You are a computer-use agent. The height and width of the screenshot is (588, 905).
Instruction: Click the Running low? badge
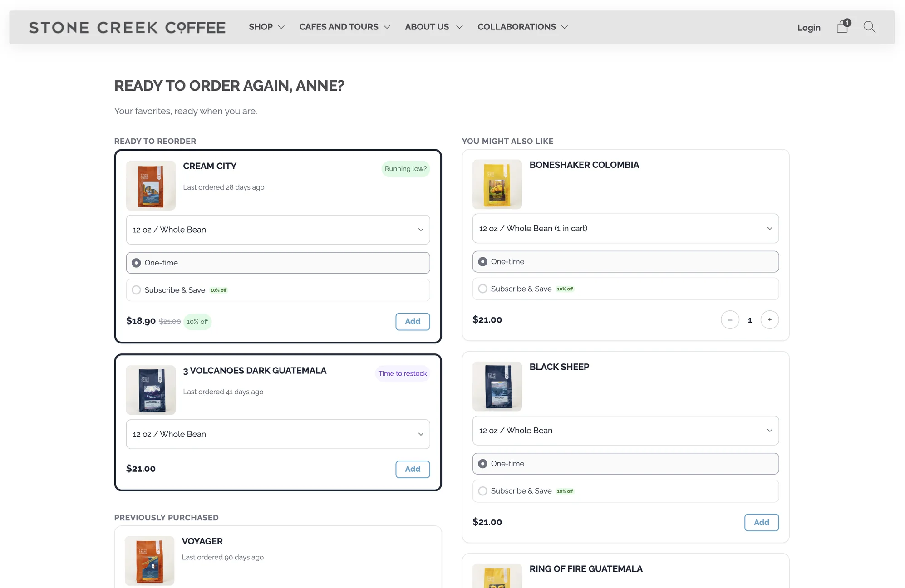tap(406, 169)
